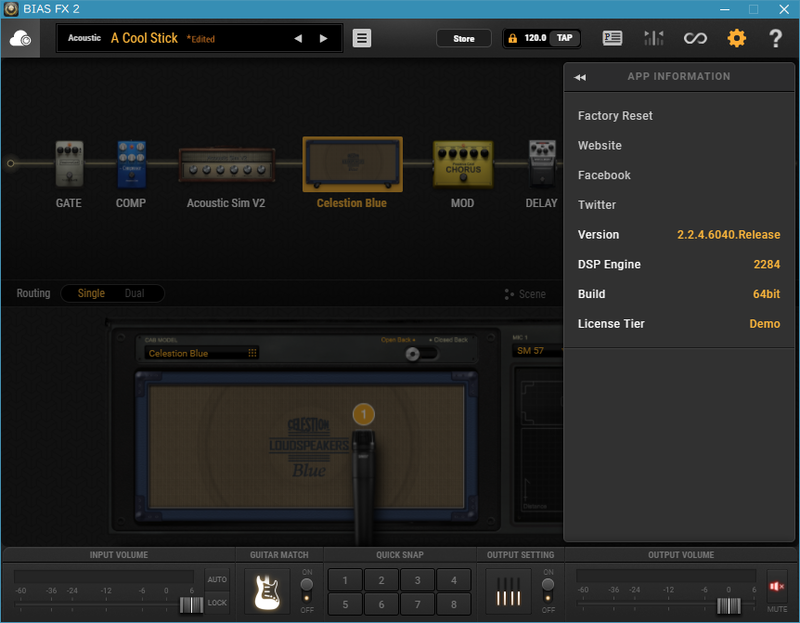Select Quick Snap 8
The width and height of the screenshot is (800, 623).
click(x=454, y=604)
